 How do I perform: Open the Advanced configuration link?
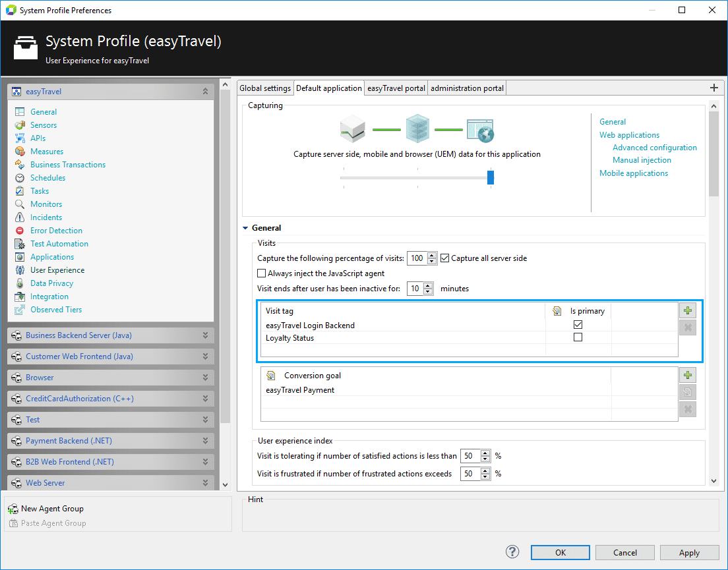[x=655, y=148]
